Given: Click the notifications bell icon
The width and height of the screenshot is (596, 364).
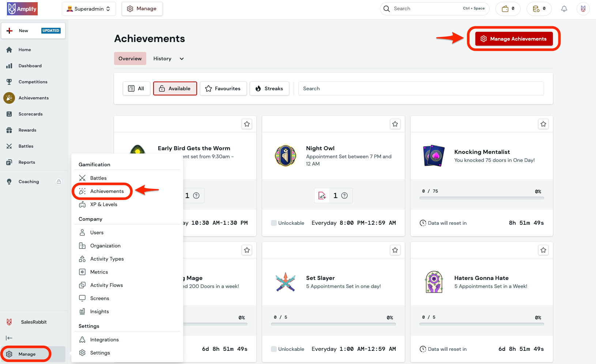Looking at the screenshot, I should click(564, 8).
